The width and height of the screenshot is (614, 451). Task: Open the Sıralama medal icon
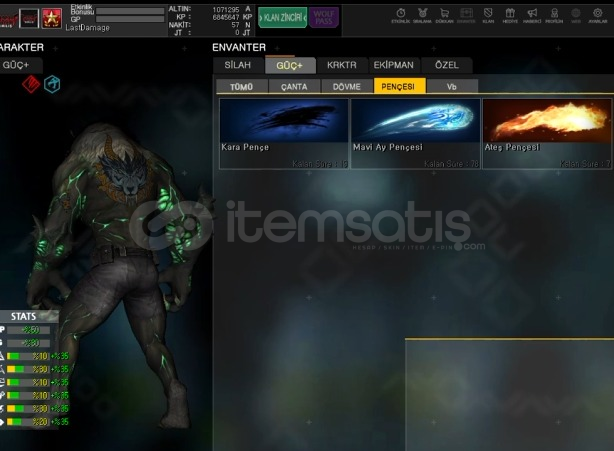(x=422, y=16)
